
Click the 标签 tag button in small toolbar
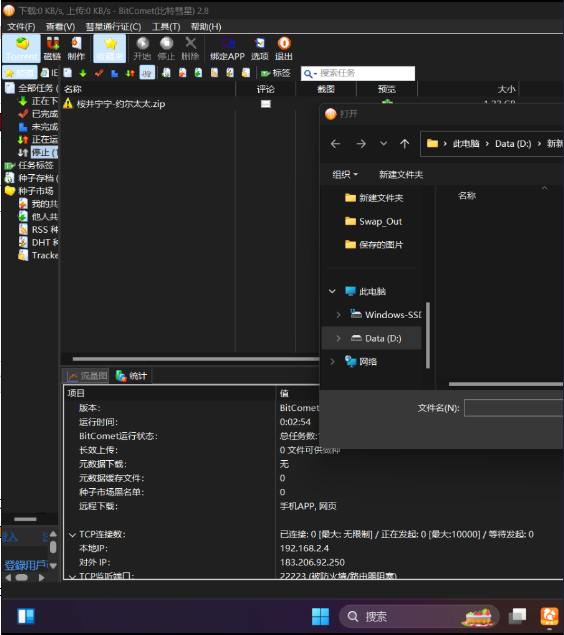point(276,73)
